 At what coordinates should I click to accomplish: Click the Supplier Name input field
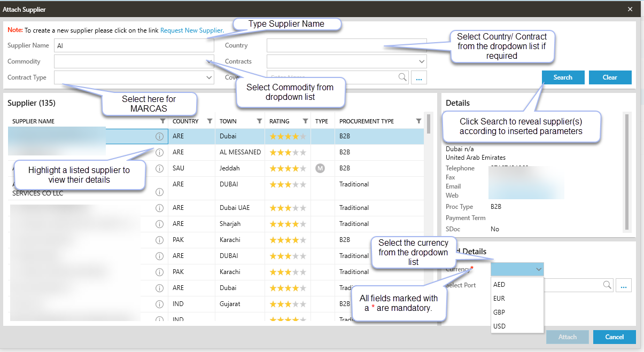click(x=134, y=45)
